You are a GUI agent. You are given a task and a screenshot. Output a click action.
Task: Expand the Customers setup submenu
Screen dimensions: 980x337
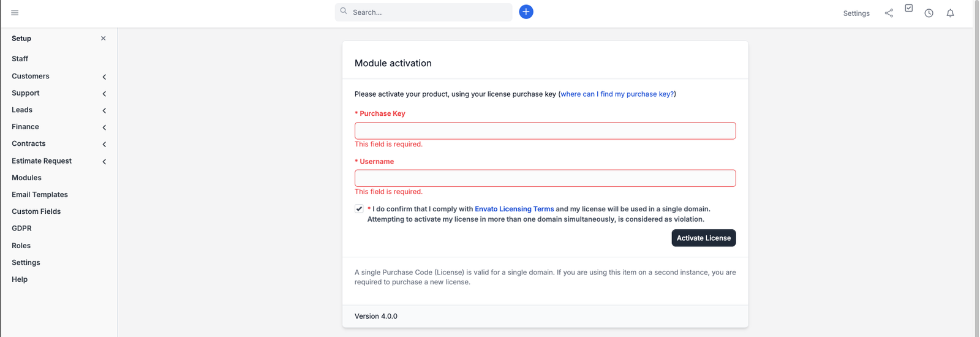point(104,77)
